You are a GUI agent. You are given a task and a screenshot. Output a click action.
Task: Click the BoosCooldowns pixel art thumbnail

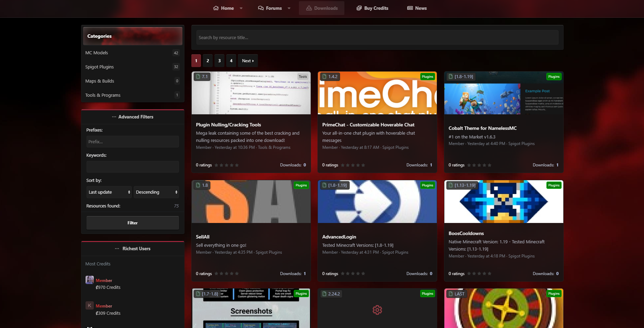click(x=504, y=202)
